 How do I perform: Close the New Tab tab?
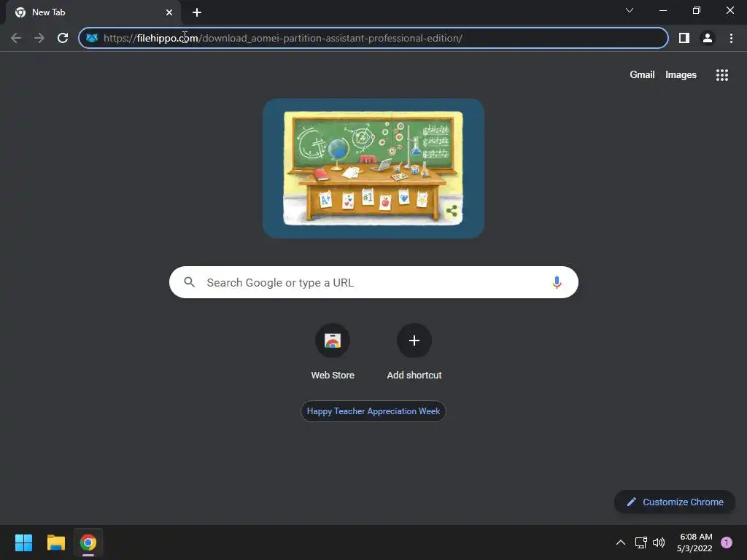point(169,12)
